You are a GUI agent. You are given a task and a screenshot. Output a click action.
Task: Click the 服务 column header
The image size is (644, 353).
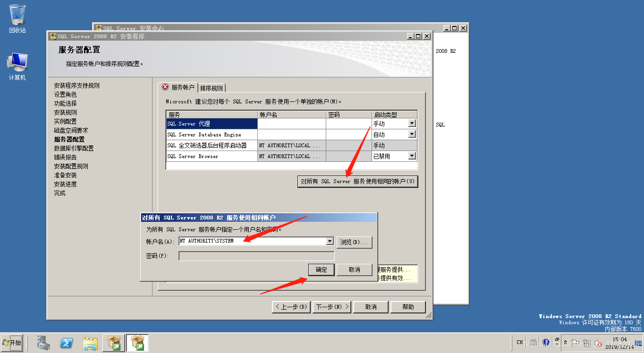(x=212, y=115)
